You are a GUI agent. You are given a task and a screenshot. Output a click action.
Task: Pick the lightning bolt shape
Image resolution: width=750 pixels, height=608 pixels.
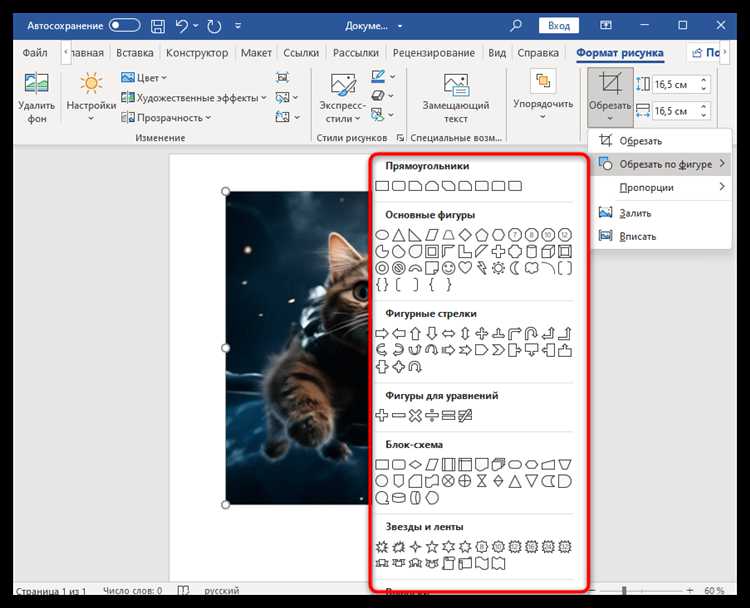[x=482, y=268]
